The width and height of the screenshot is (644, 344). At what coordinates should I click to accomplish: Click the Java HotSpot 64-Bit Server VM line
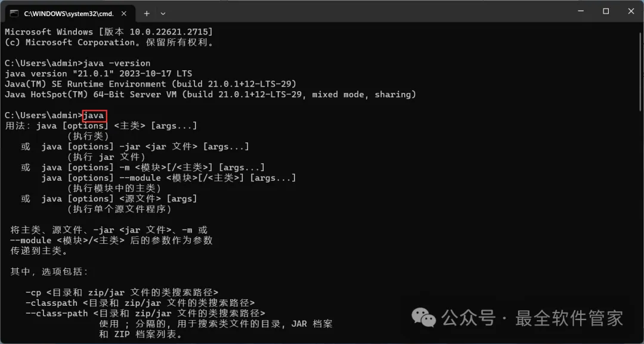[x=210, y=94]
